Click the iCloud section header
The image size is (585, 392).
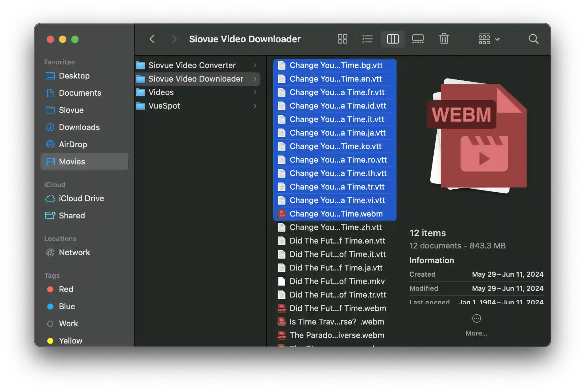point(55,185)
